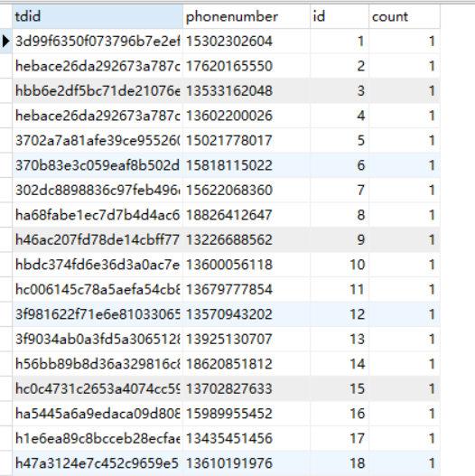Screen dimensions: 475x476
Task: Click the count cell in row id 16
Action: click(x=405, y=414)
